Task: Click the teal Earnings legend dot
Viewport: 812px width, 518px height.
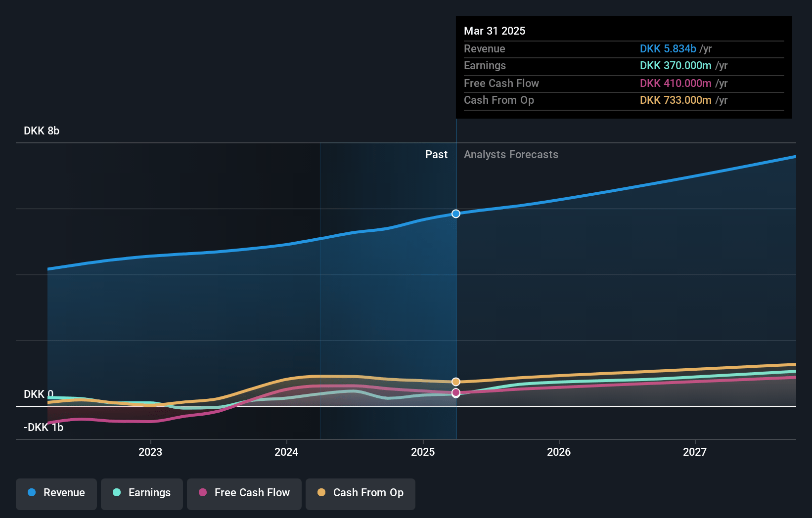Action: [117, 492]
